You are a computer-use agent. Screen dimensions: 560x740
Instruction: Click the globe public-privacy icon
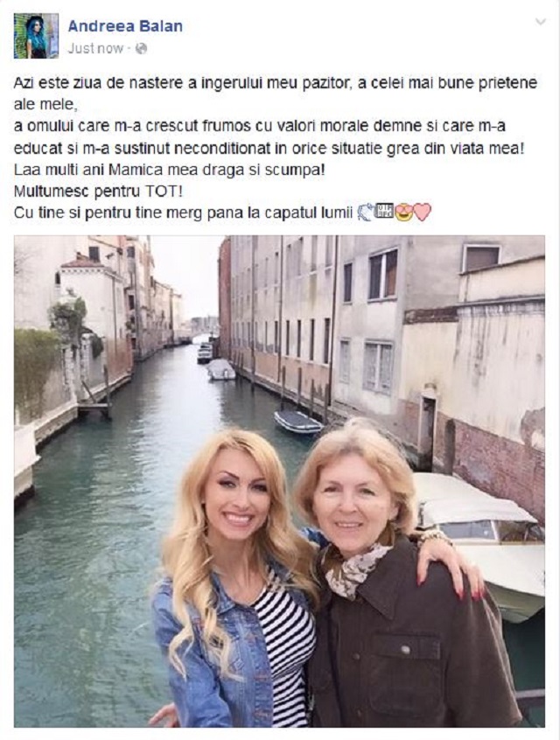pos(141,48)
